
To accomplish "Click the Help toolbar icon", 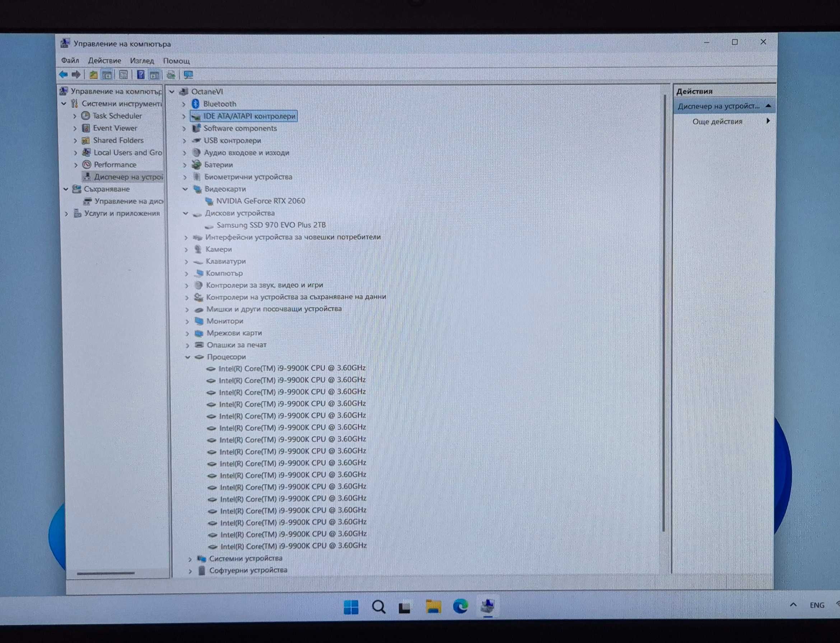I will pyautogui.click(x=141, y=75).
